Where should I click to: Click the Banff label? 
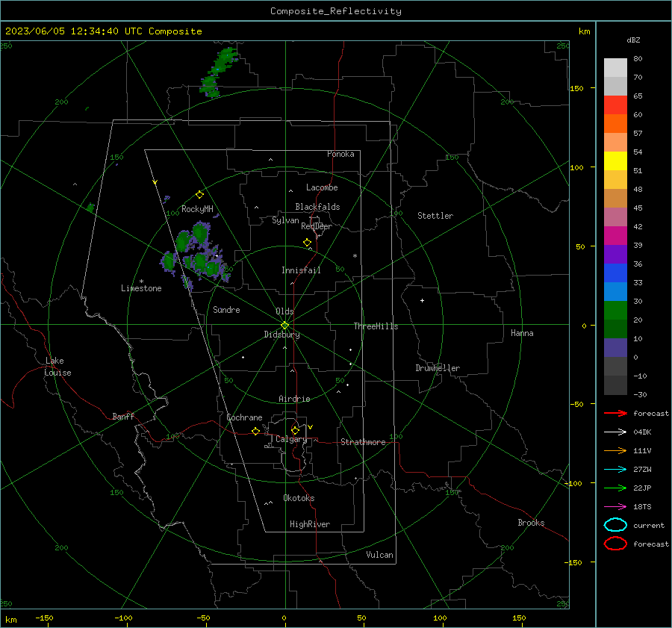123,416
